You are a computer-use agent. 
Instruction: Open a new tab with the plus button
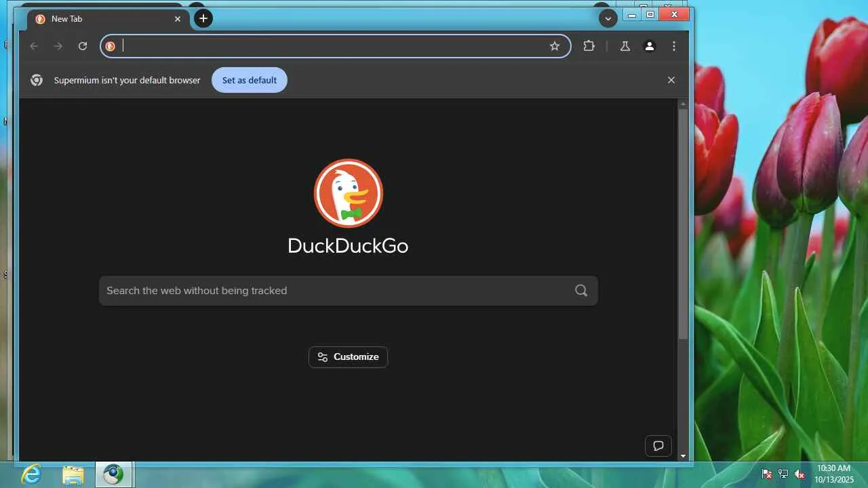pyautogui.click(x=203, y=18)
